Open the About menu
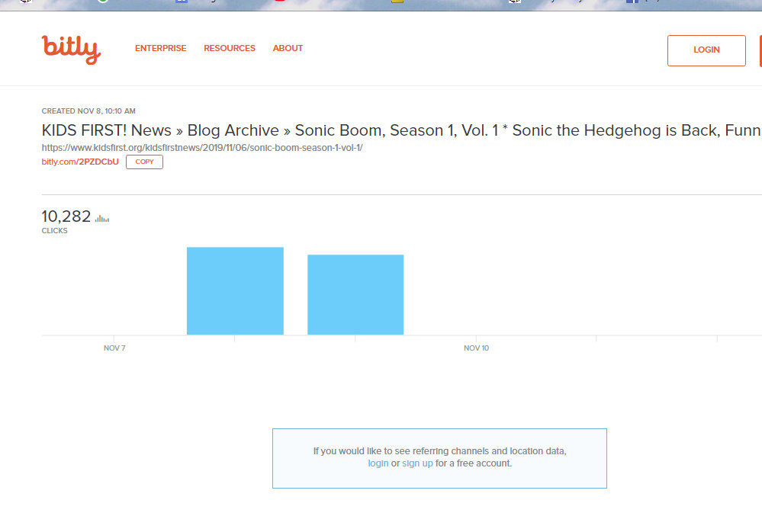Screen dimensions: 762x532 coord(288,48)
